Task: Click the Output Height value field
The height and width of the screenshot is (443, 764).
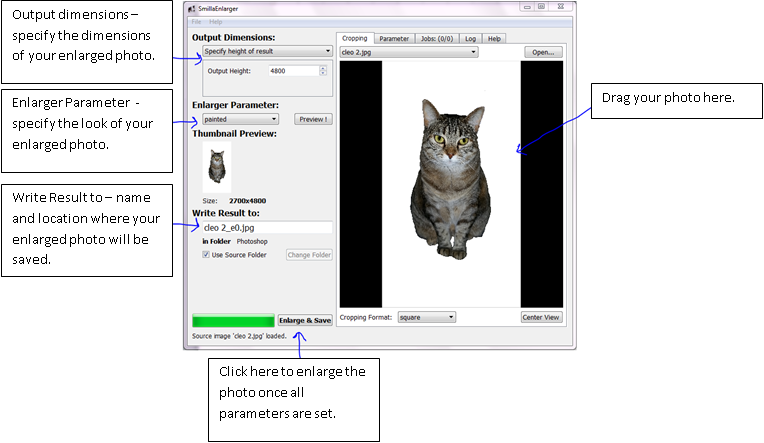Action: coord(293,71)
